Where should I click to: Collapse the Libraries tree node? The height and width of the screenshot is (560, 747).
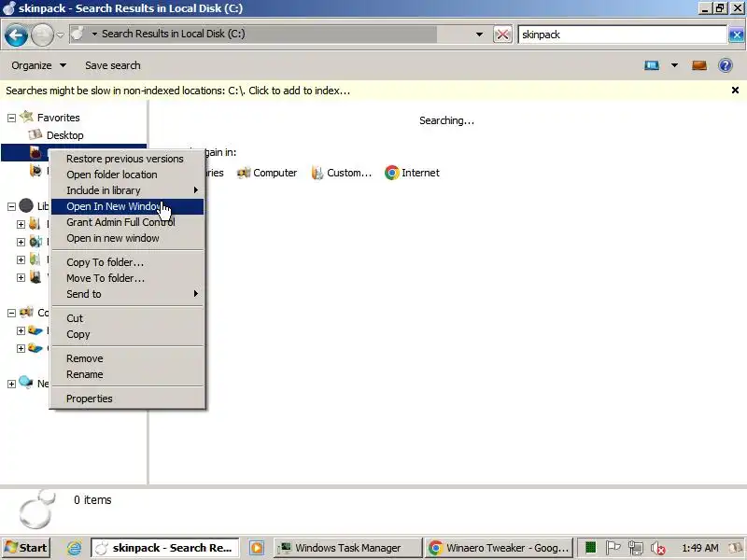11,206
